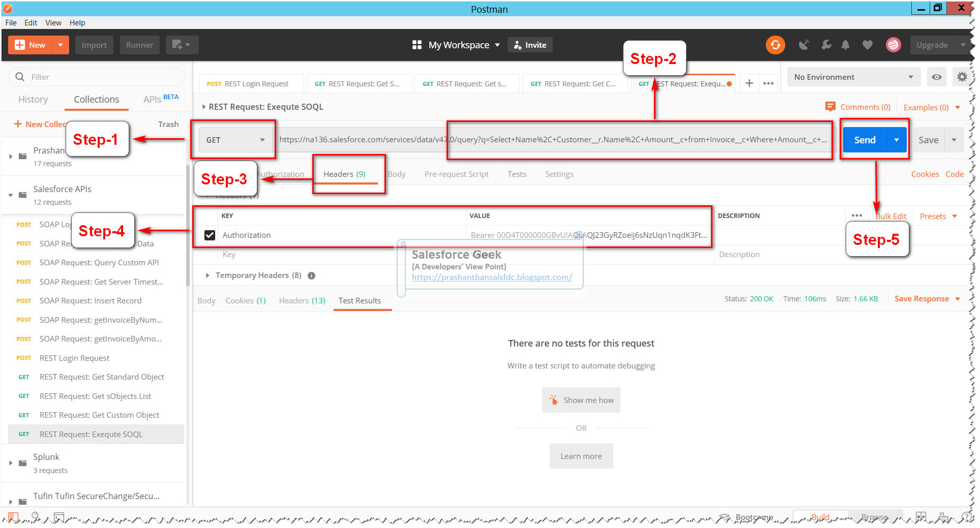The image size is (980, 528).
Task: Open the settings wrench icon in header
Action: pyautogui.click(x=826, y=45)
